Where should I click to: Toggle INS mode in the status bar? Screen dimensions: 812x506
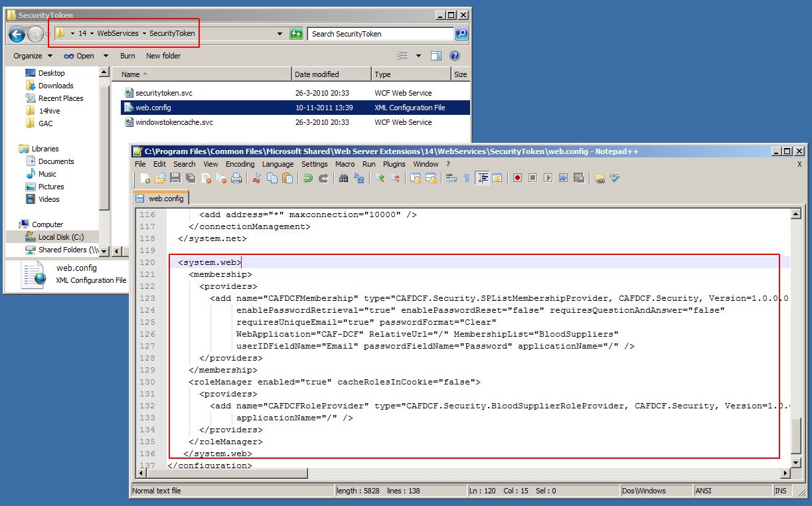[x=781, y=491]
